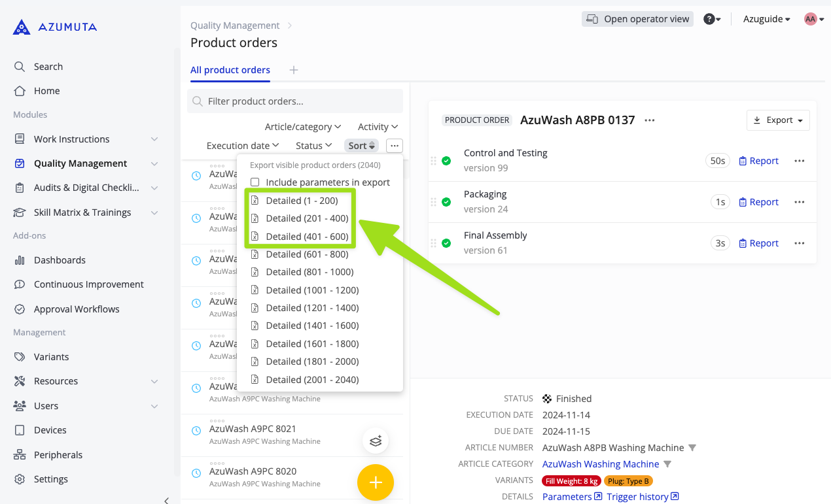Viewport: 831px width, 504px height.
Task: Expand the Work Instructions sidebar section
Action: coord(154,139)
